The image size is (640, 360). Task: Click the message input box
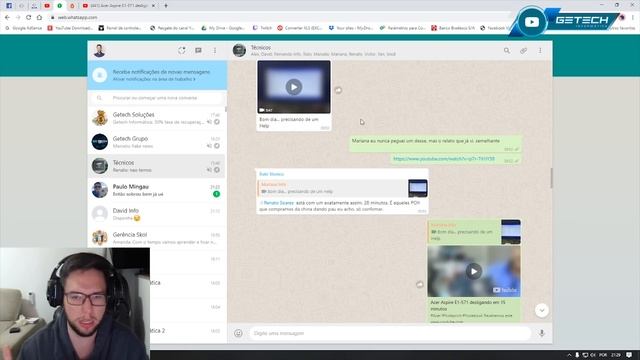390,333
